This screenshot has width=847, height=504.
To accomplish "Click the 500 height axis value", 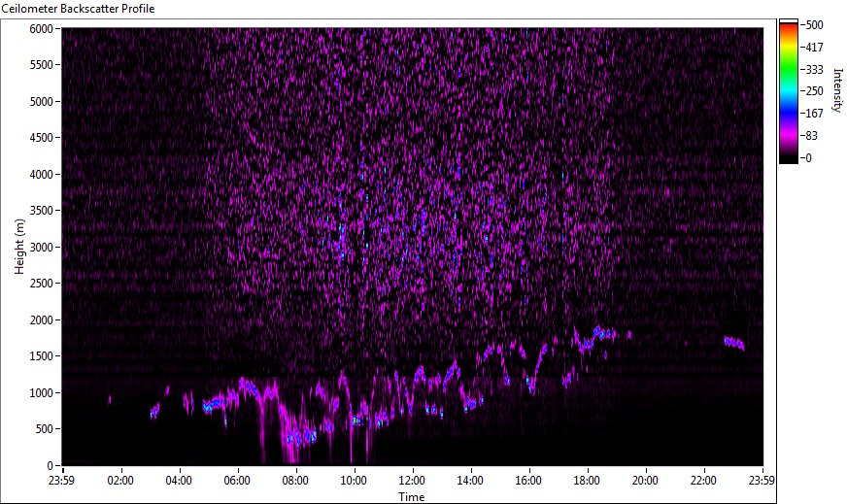I will 45,429.
